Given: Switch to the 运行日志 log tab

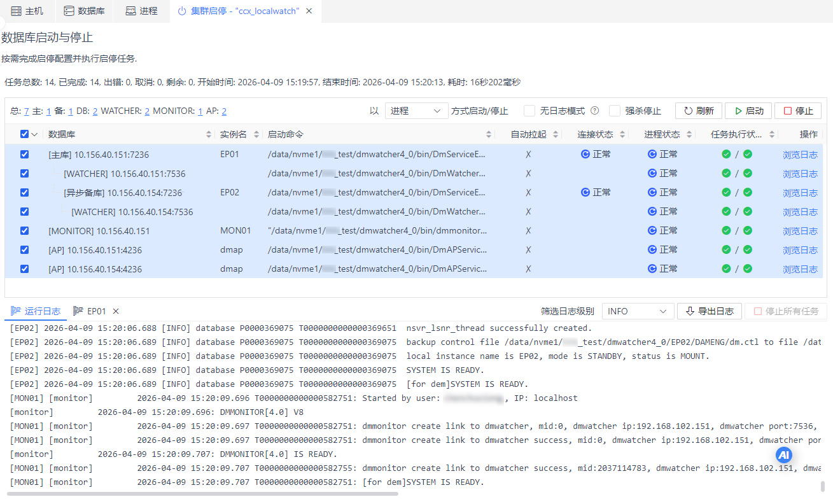Looking at the screenshot, I should 36,311.
